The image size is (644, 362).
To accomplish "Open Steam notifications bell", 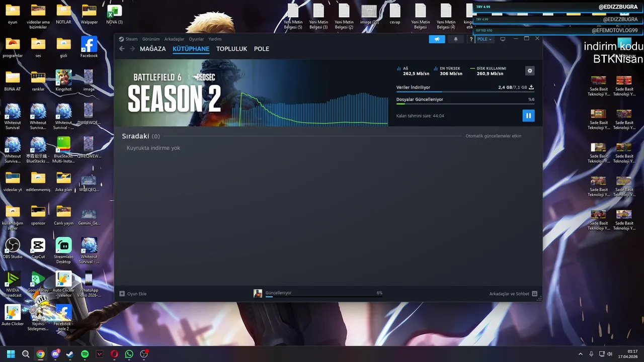I will click(x=456, y=39).
